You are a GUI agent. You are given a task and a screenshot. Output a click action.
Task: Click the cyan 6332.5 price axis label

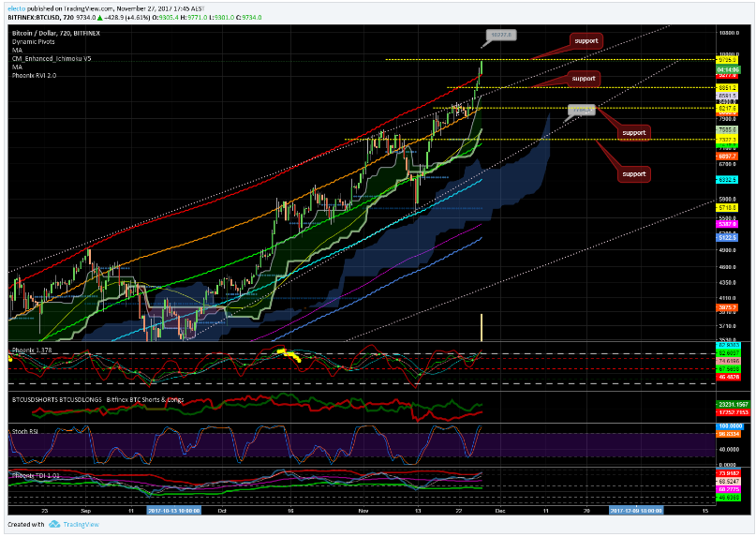coord(727,180)
